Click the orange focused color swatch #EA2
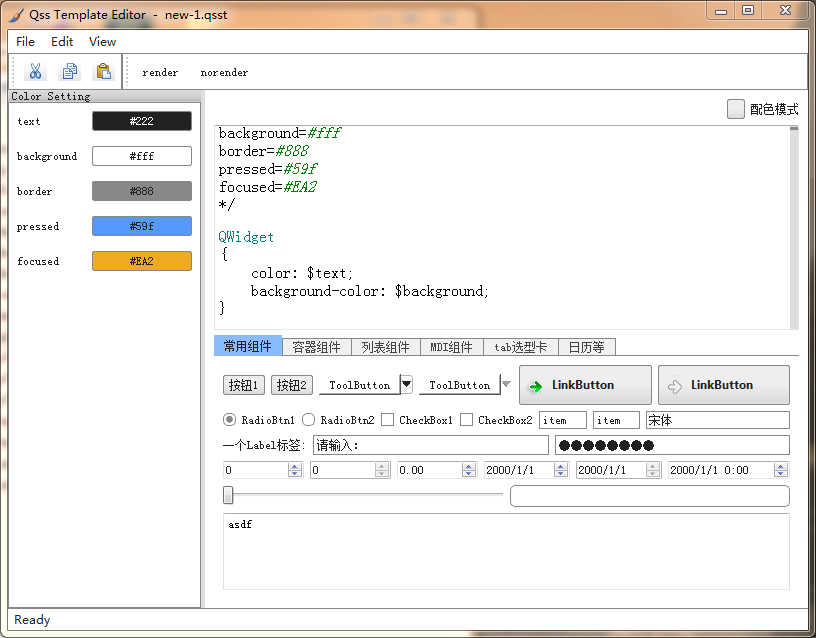Screen dimensions: 816x638 [141, 261]
